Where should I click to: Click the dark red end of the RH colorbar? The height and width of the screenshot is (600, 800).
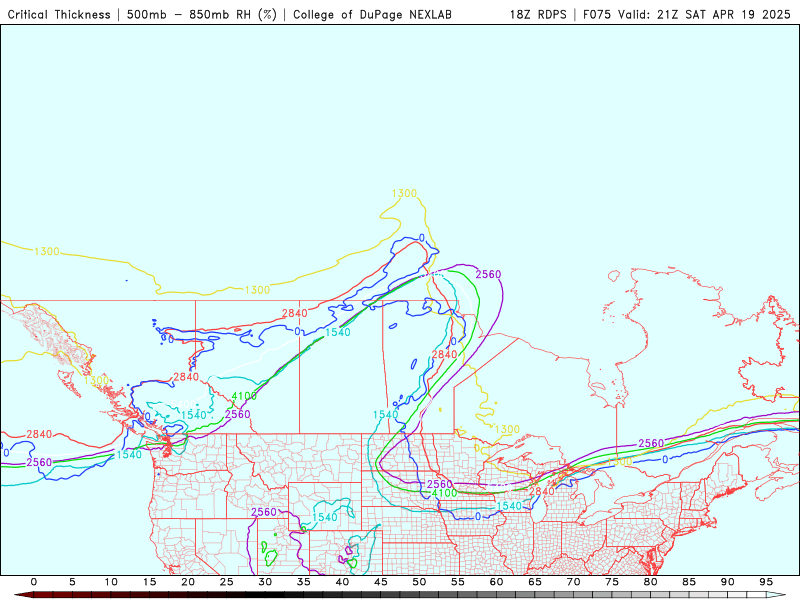tap(23, 595)
